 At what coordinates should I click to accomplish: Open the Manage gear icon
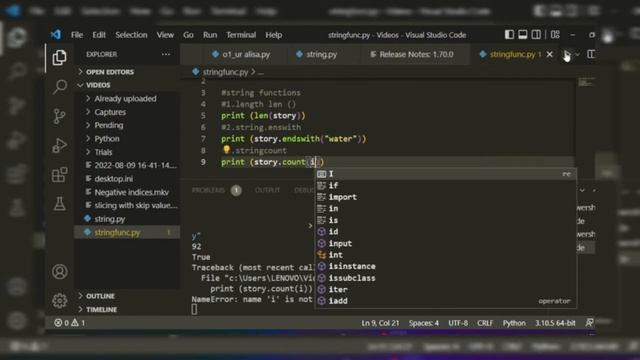coord(60,301)
